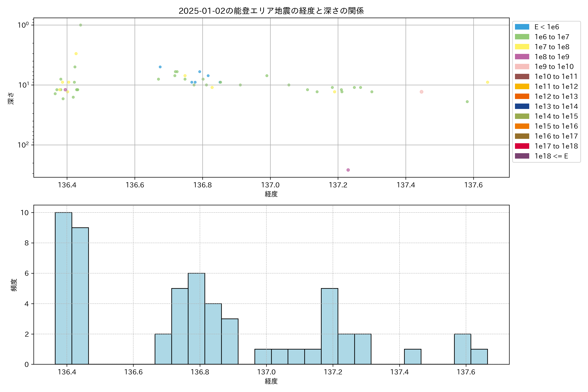Click the histogram bar with height 9
588x392 pixels.
(x=80, y=296)
